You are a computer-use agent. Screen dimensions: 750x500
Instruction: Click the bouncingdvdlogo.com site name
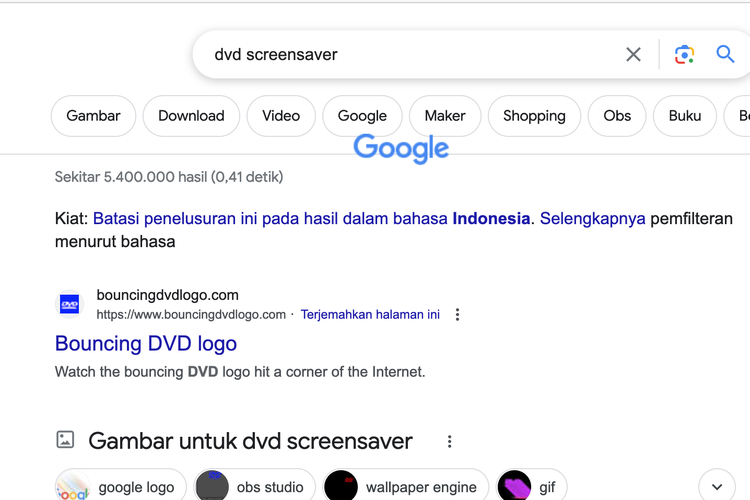point(167,295)
